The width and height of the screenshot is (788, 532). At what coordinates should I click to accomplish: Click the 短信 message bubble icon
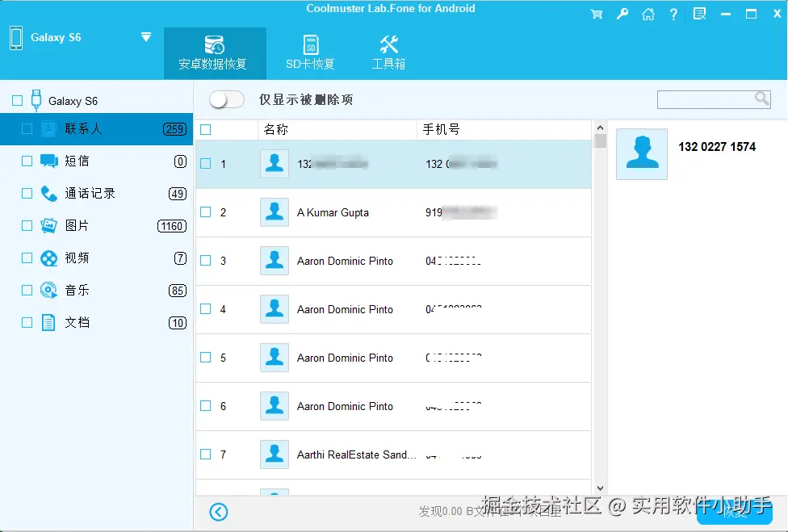click(48, 161)
